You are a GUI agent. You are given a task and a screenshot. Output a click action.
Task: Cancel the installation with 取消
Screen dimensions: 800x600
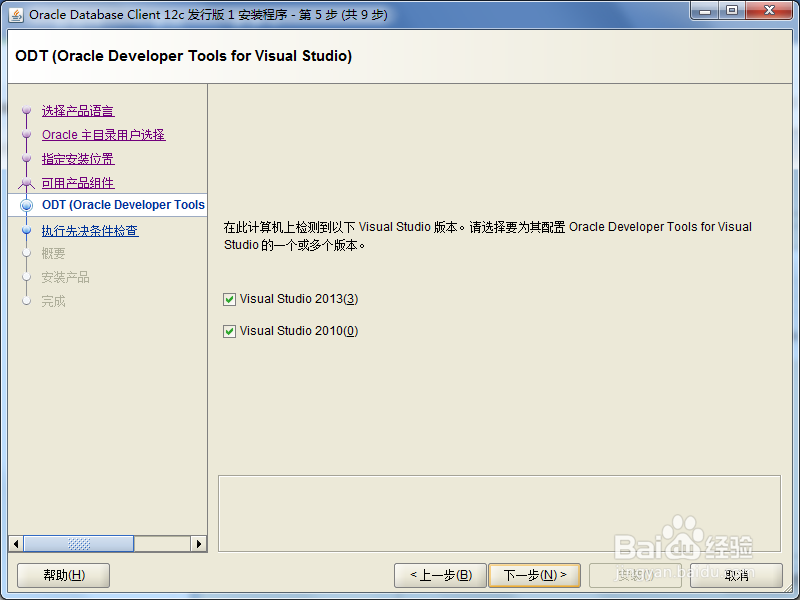coord(736,576)
